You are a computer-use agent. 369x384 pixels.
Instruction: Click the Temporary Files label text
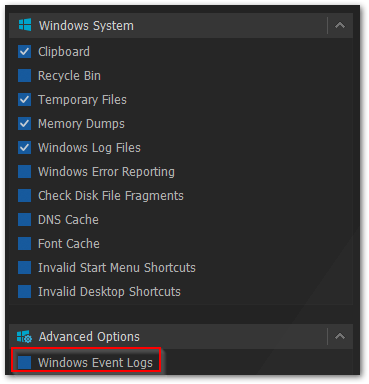(82, 100)
